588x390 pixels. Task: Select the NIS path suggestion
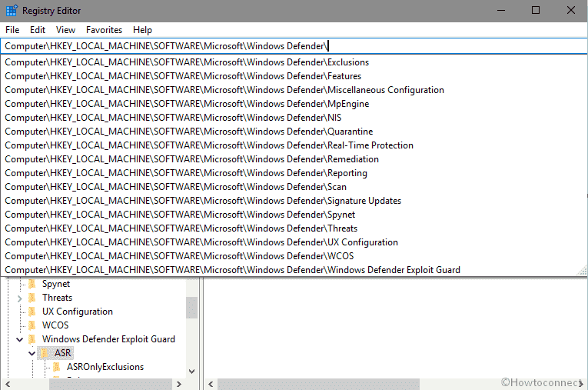pos(294,118)
